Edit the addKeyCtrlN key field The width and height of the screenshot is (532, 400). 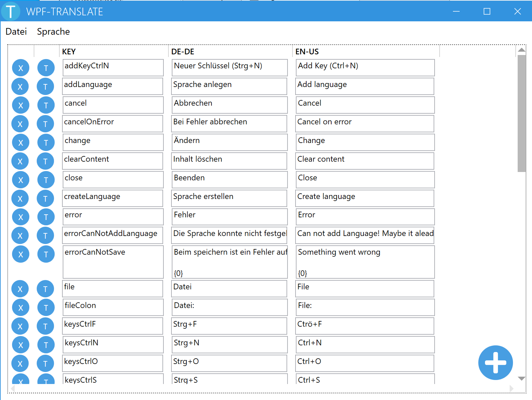113,68
